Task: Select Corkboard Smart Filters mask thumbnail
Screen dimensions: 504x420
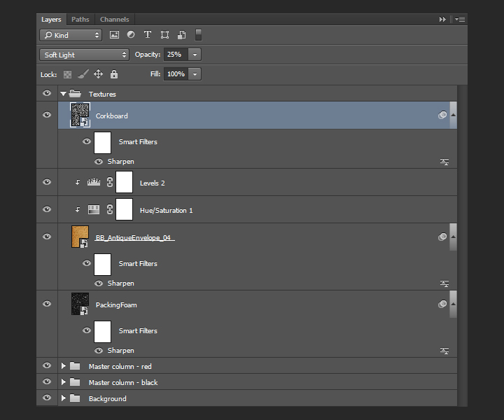Action: tap(102, 143)
